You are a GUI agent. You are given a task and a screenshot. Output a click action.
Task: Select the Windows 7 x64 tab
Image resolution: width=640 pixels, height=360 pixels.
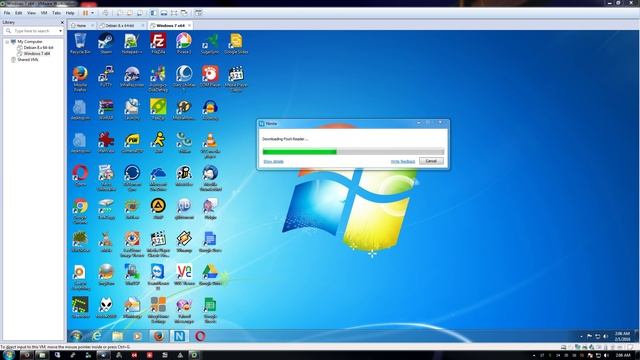click(171, 25)
